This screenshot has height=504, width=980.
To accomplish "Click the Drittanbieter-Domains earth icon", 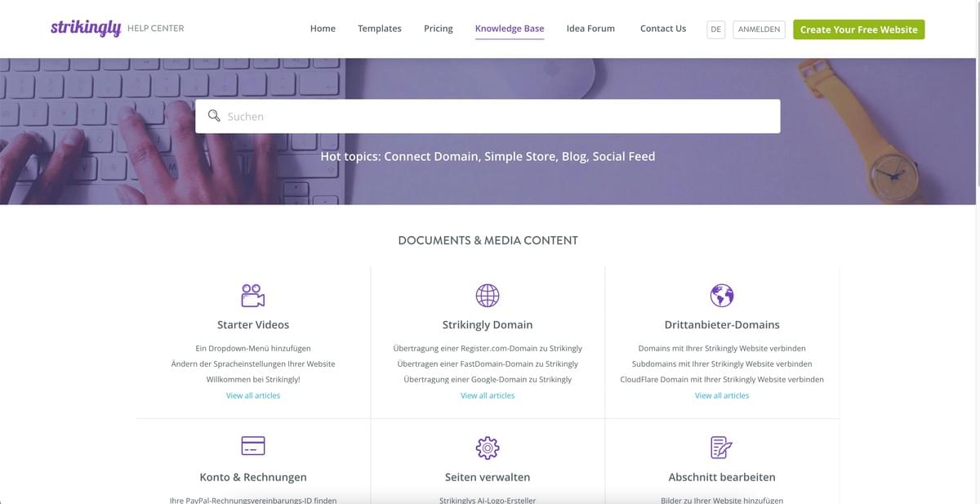I will click(722, 295).
